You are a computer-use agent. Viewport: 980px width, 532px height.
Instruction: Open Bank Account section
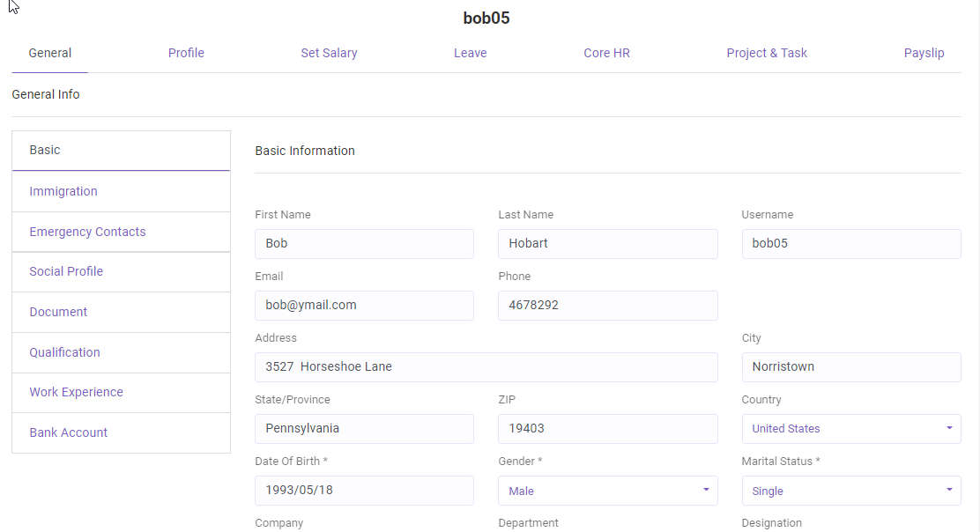pos(69,432)
